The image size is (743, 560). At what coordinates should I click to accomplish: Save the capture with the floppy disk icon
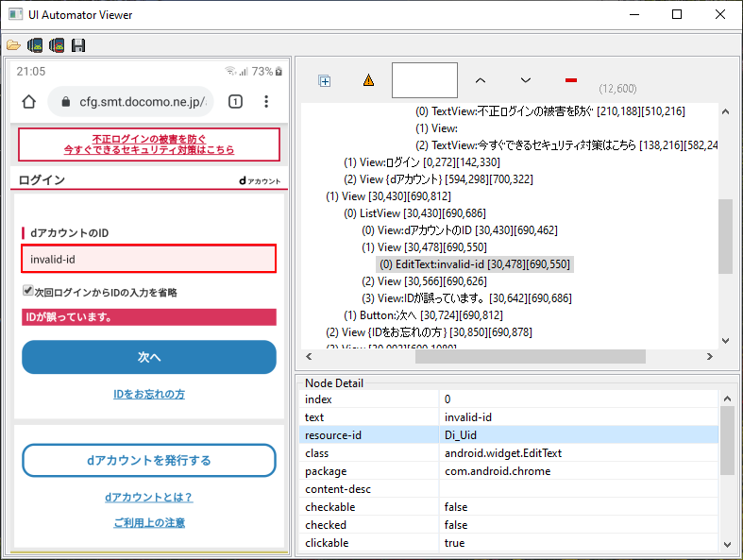(78, 45)
